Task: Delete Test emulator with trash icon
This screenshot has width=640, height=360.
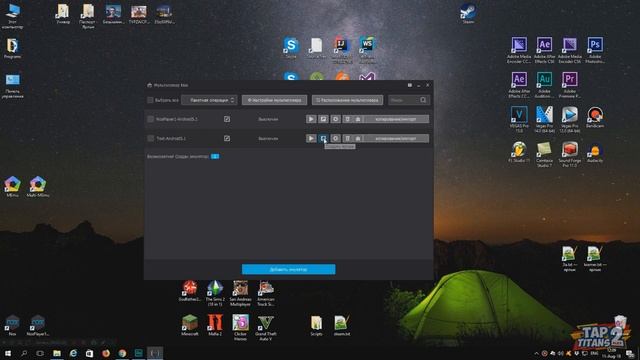Action: (347, 138)
